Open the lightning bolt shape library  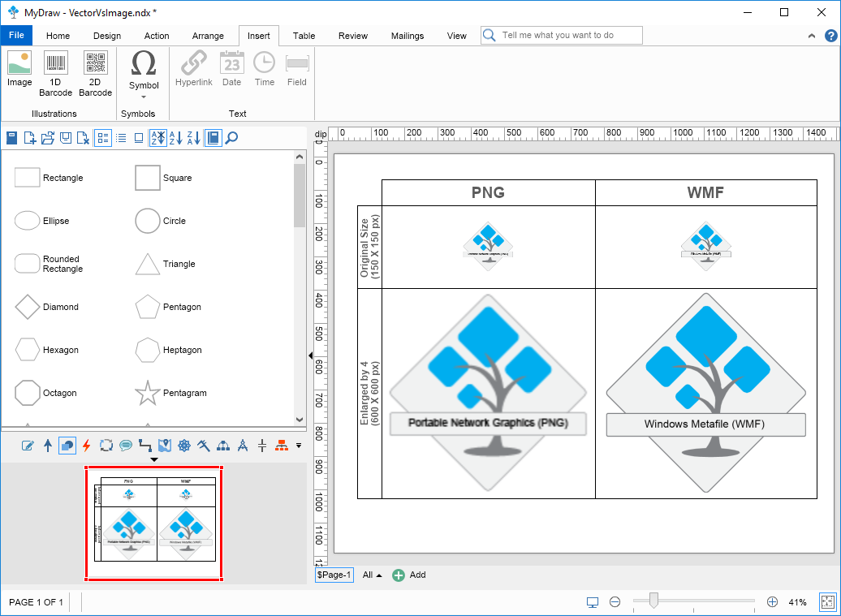tap(87, 445)
